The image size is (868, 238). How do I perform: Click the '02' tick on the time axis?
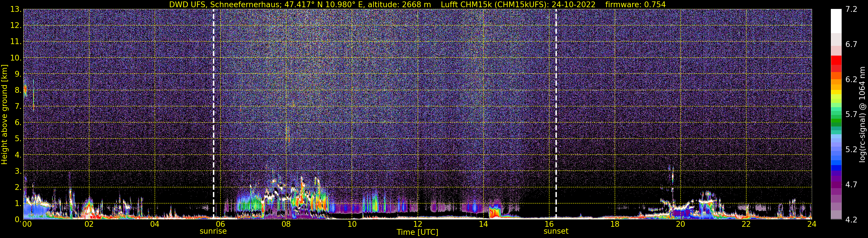(89, 224)
